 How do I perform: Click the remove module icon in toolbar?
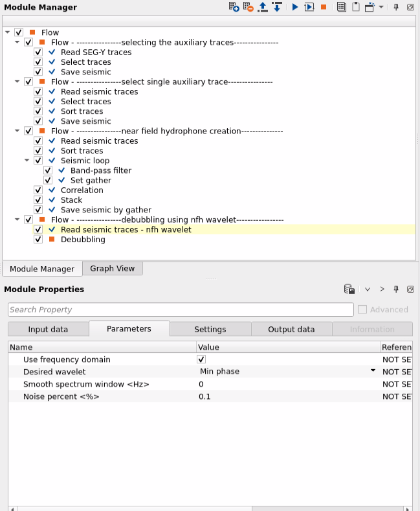point(249,7)
